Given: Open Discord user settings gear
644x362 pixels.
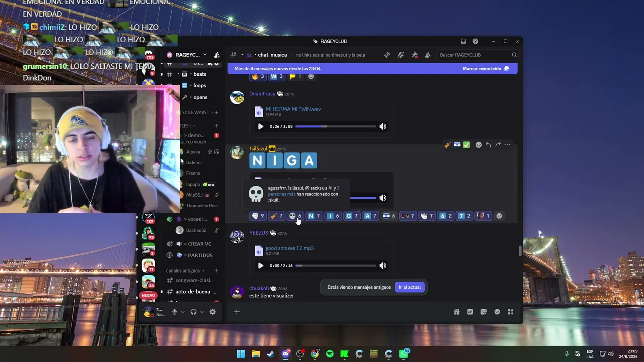Looking at the screenshot, I should coord(213,312).
